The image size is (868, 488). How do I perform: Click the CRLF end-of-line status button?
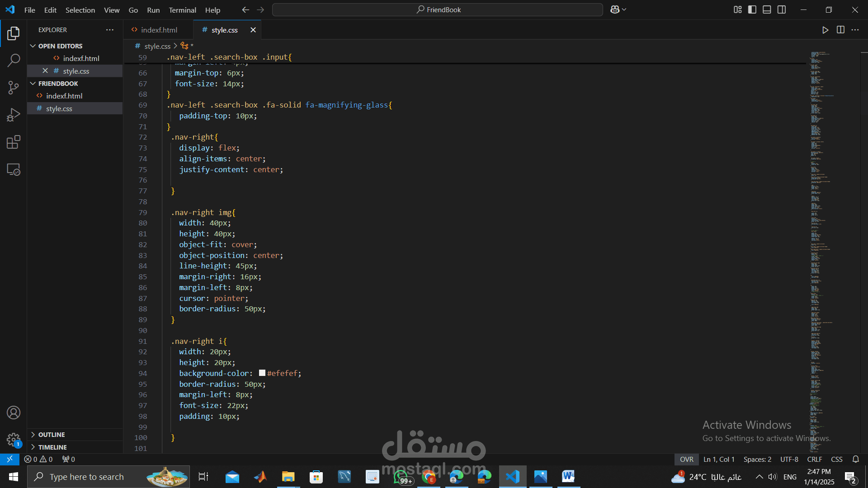(814, 459)
